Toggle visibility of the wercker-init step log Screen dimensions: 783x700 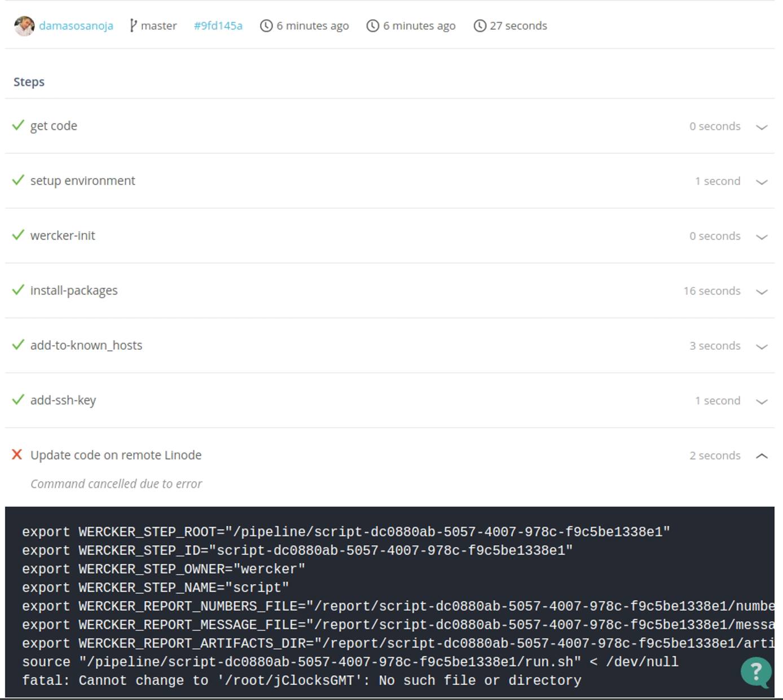(x=762, y=236)
